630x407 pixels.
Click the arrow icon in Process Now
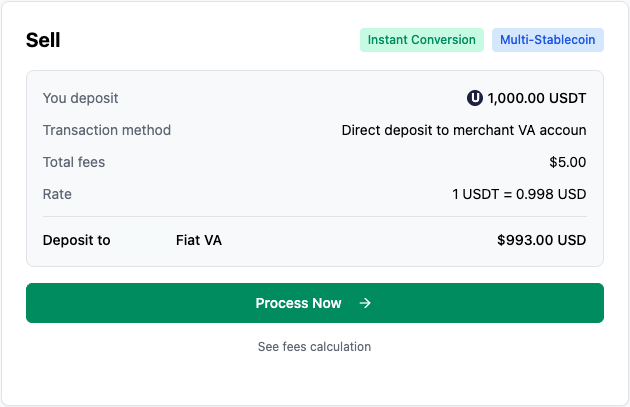point(365,303)
